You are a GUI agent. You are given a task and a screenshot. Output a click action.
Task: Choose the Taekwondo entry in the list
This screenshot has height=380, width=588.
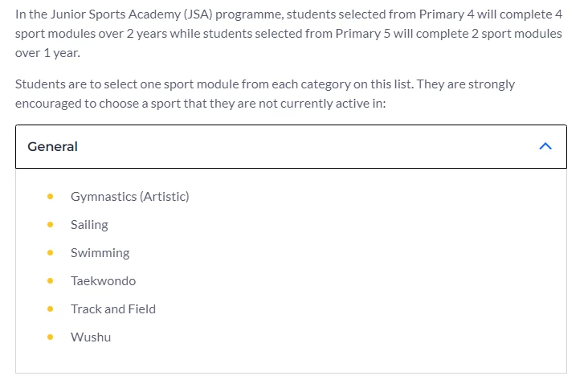click(x=103, y=281)
